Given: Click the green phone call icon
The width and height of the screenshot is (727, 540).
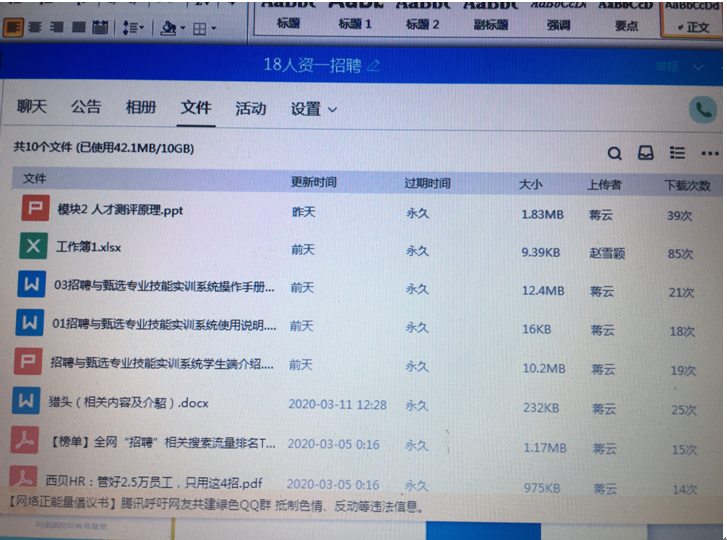Looking at the screenshot, I should coord(703,110).
